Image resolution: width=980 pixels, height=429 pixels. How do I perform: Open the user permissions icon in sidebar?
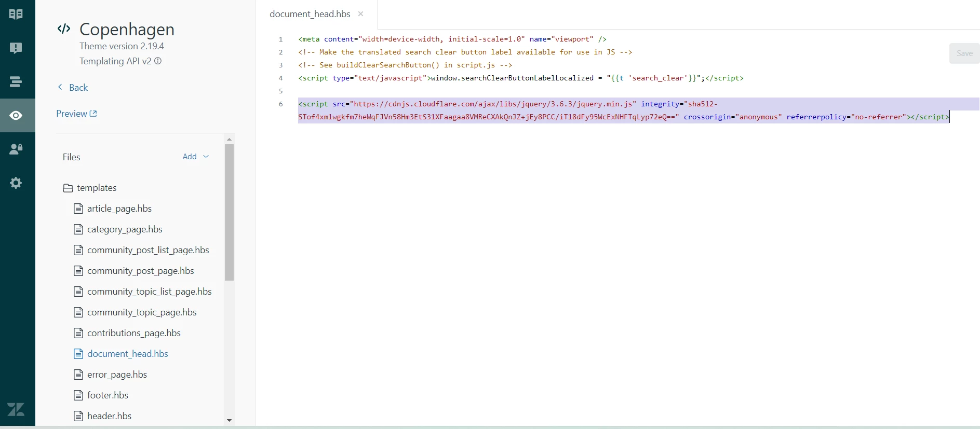(16, 149)
